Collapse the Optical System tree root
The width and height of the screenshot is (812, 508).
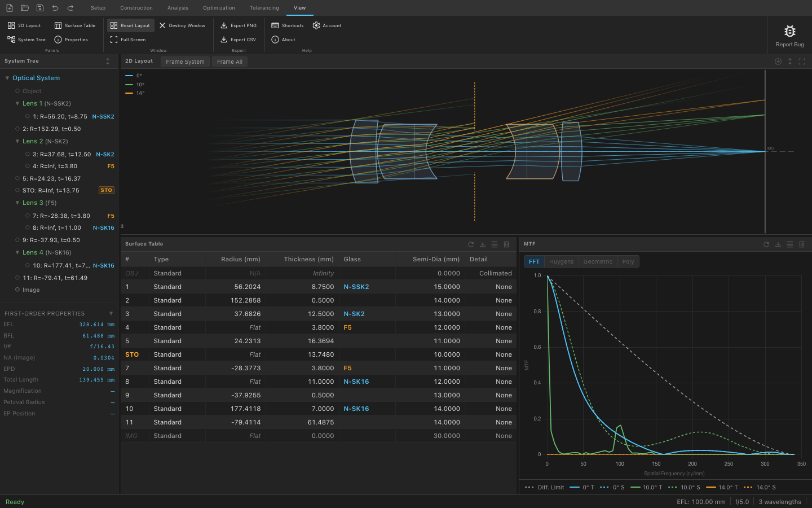(7, 78)
